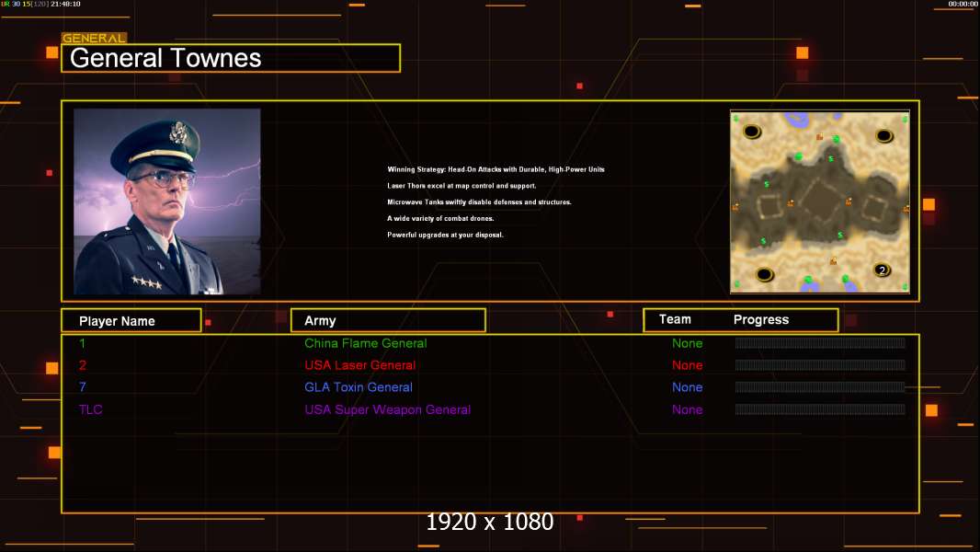The height and width of the screenshot is (552, 980).
Task: Click the Player Name column header
Action: (131, 321)
